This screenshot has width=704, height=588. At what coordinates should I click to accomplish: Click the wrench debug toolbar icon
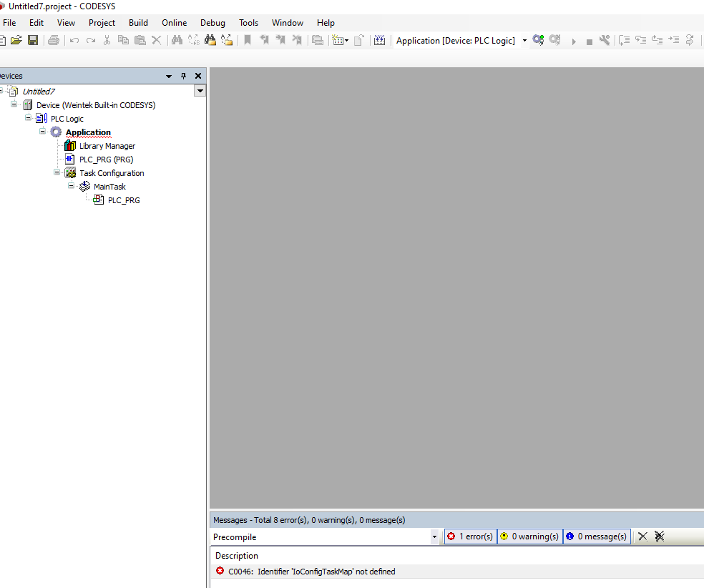(x=605, y=40)
